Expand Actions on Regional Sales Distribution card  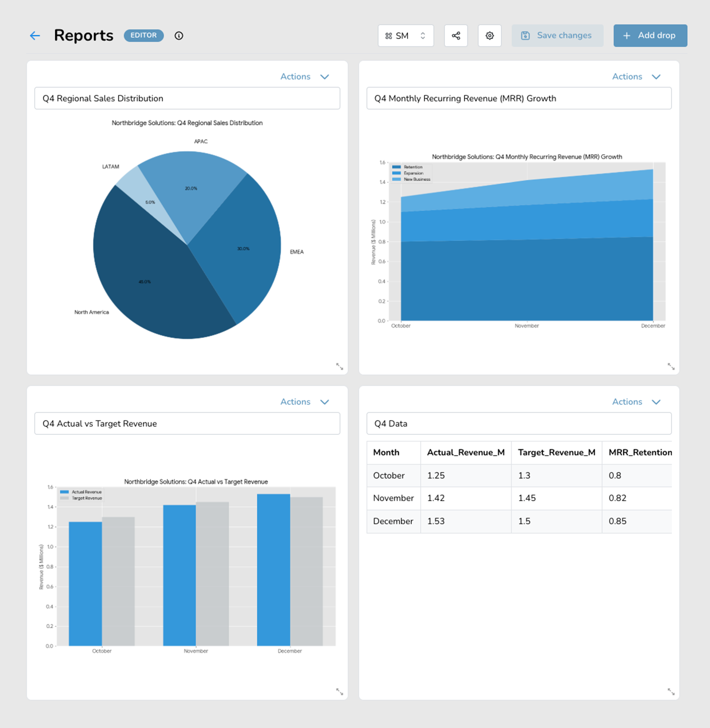pos(305,77)
